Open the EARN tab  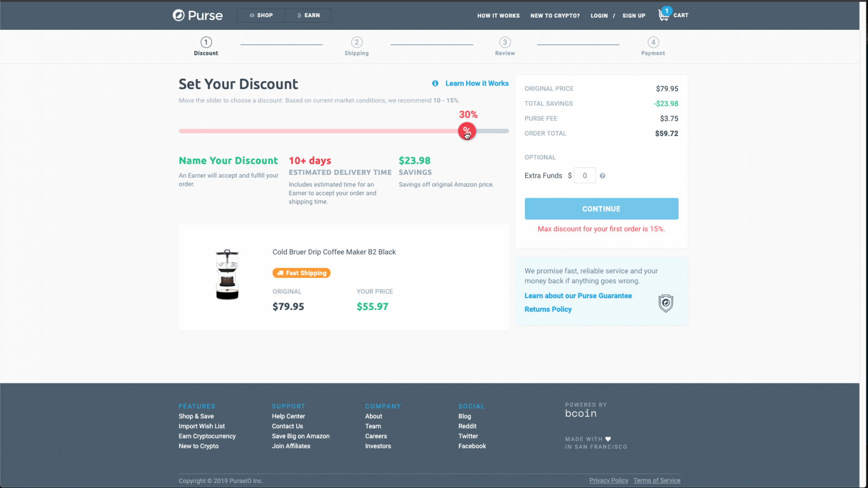tap(308, 15)
